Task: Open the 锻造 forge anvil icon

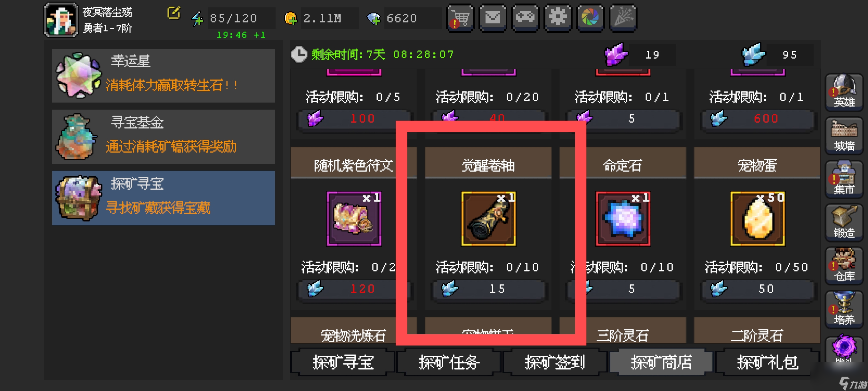Action: click(844, 222)
